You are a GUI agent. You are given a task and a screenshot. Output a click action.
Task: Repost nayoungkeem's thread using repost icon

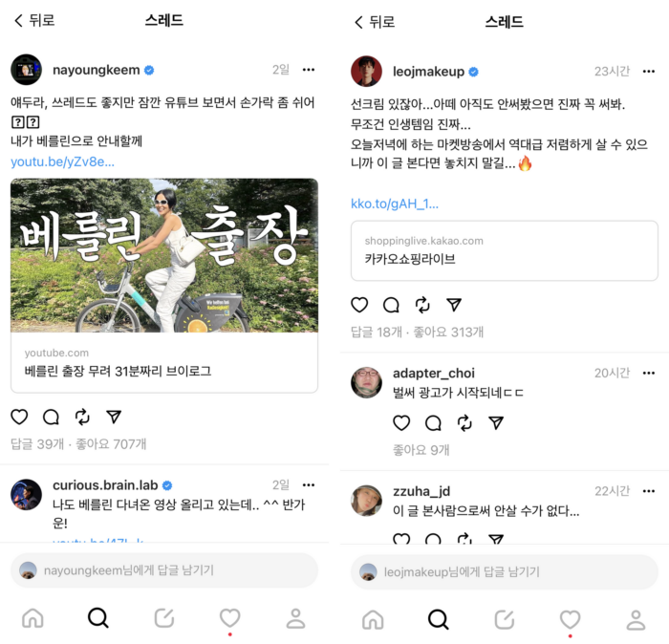82,417
